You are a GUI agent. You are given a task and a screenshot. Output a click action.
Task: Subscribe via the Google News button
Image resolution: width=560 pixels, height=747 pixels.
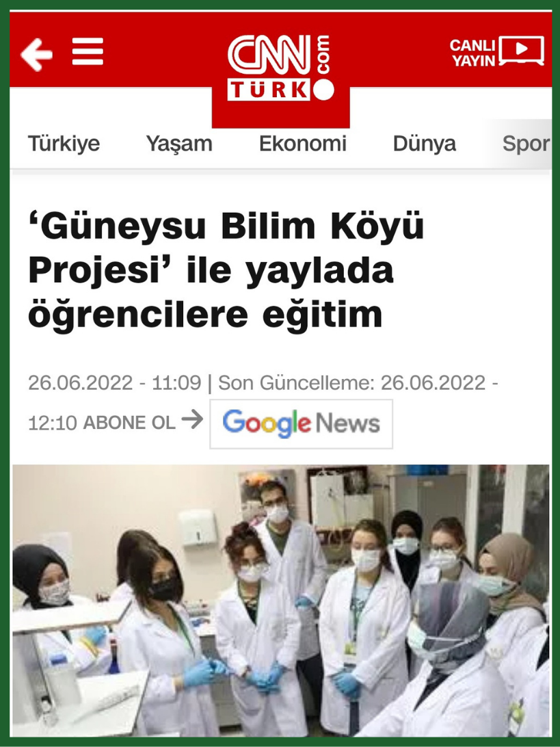pyautogui.click(x=302, y=424)
